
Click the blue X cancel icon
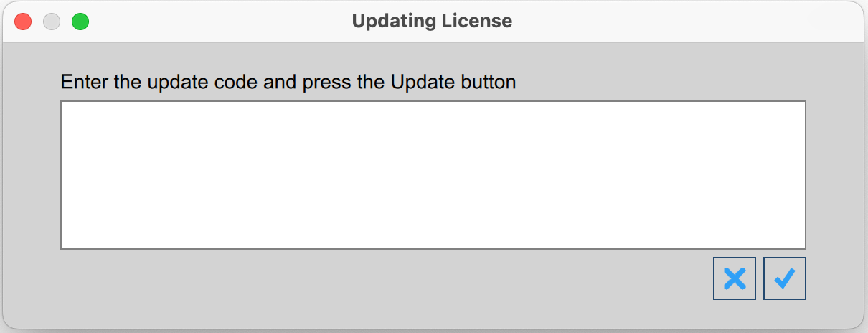[735, 278]
